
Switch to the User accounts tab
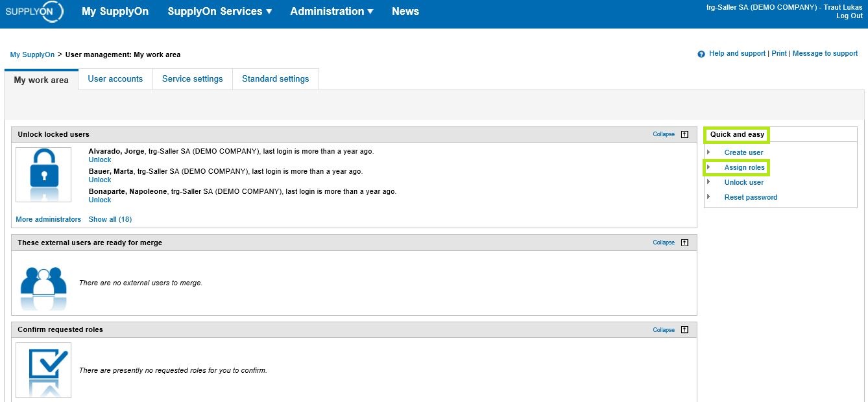coord(115,79)
